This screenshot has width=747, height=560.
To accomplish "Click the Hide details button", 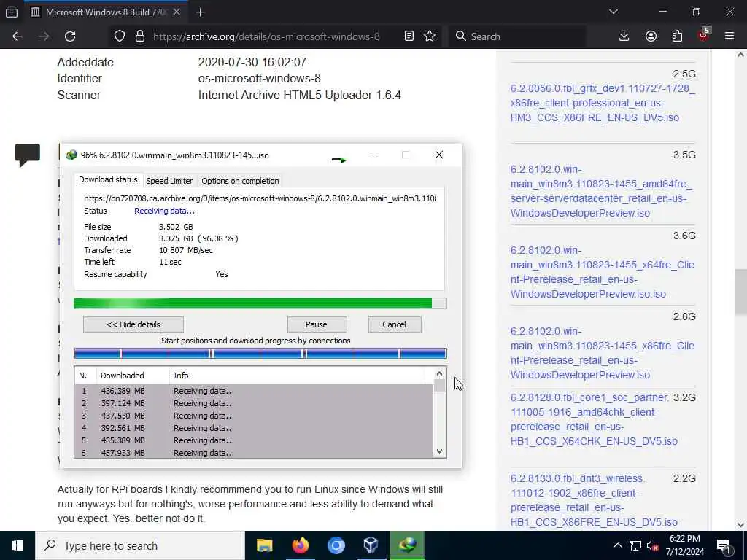I will (133, 324).
